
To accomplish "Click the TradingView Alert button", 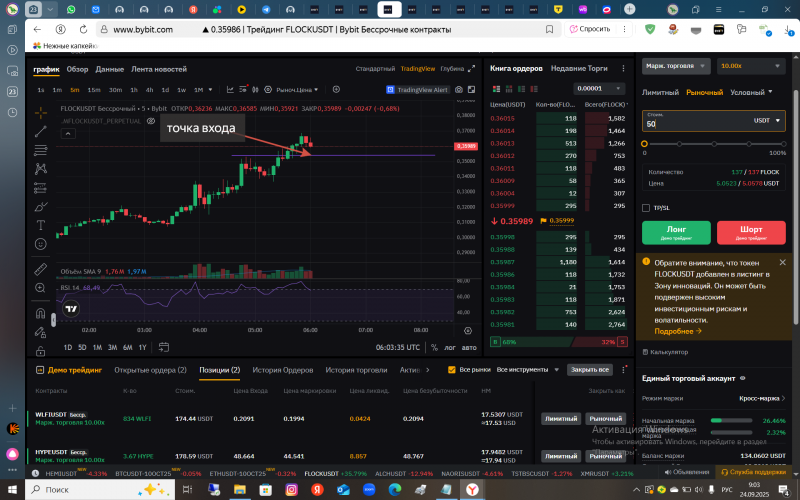I will [x=417, y=89].
